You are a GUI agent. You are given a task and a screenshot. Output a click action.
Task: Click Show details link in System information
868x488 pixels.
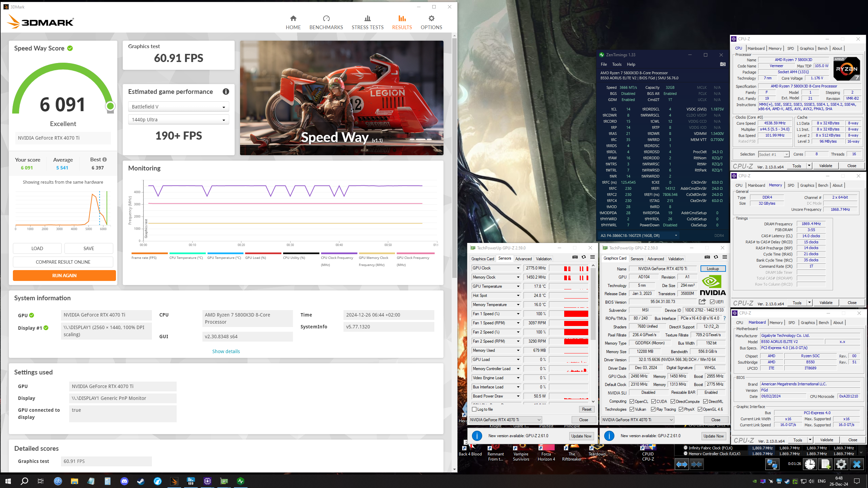[x=226, y=351]
